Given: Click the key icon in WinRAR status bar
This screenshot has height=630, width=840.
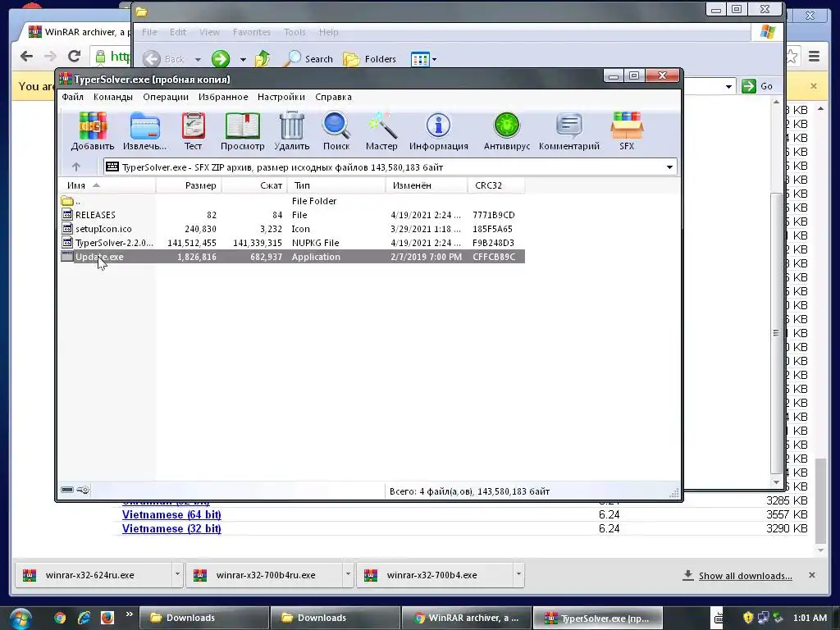Looking at the screenshot, I should (x=83, y=490).
